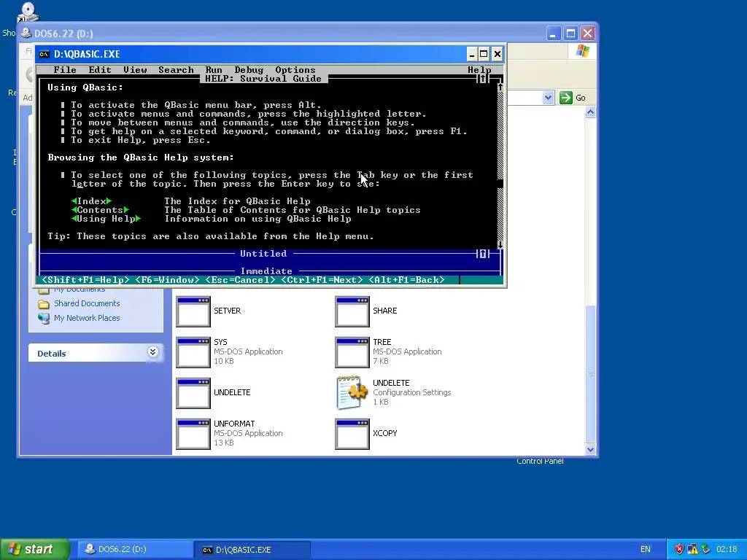The image size is (747, 560).
Task: Click the Safely Remove Hardware tray icon
Action: tap(705, 550)
